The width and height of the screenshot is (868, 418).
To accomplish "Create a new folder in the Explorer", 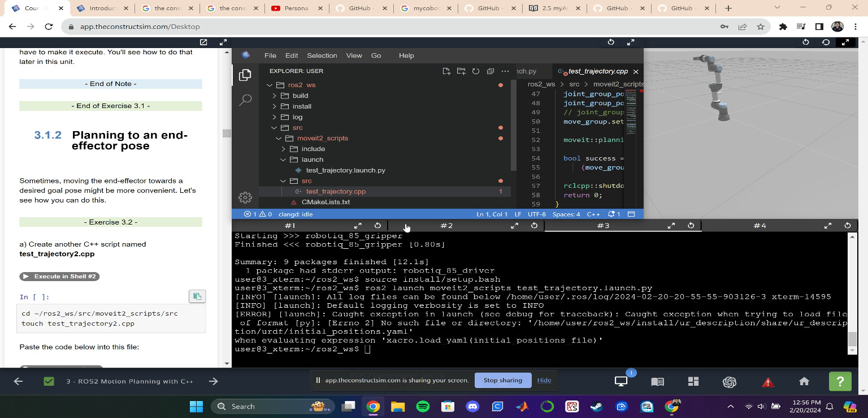I will 461,71.
